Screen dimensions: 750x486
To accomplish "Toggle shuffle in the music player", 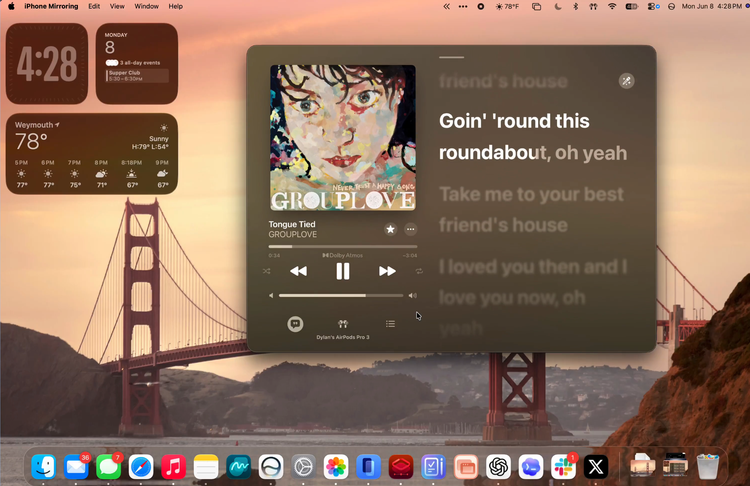I will (266, 271).
